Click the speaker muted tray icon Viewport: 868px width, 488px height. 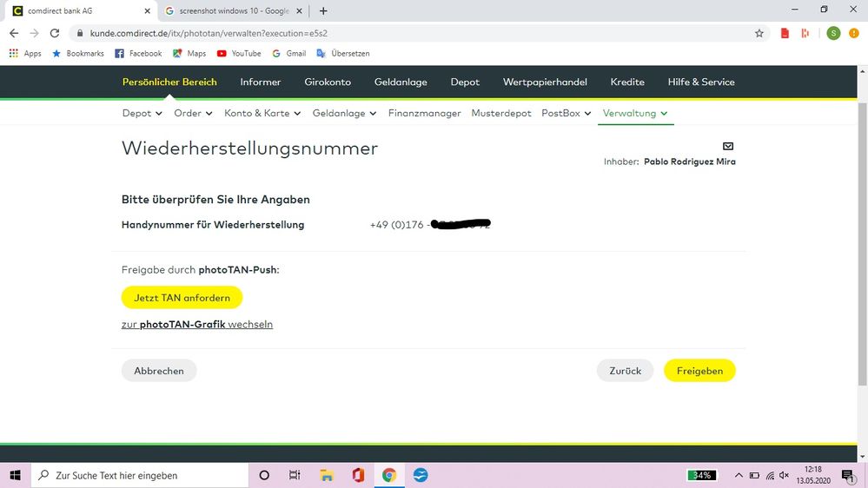[x=784, y=475]
